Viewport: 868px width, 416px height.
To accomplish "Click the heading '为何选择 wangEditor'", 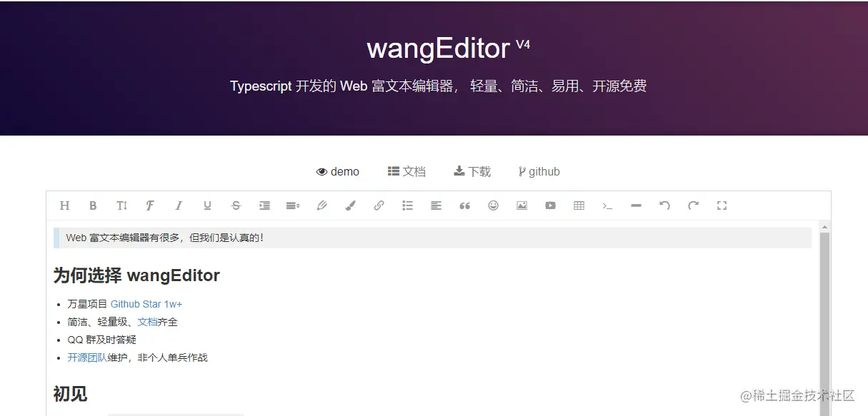I will [x=136, y=275].
